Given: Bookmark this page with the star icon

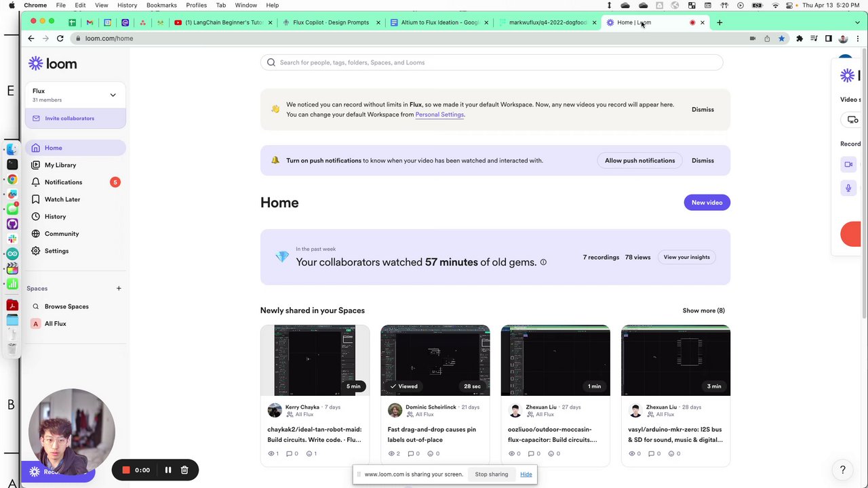Looking at the screenshot, I should click(781, 39).
